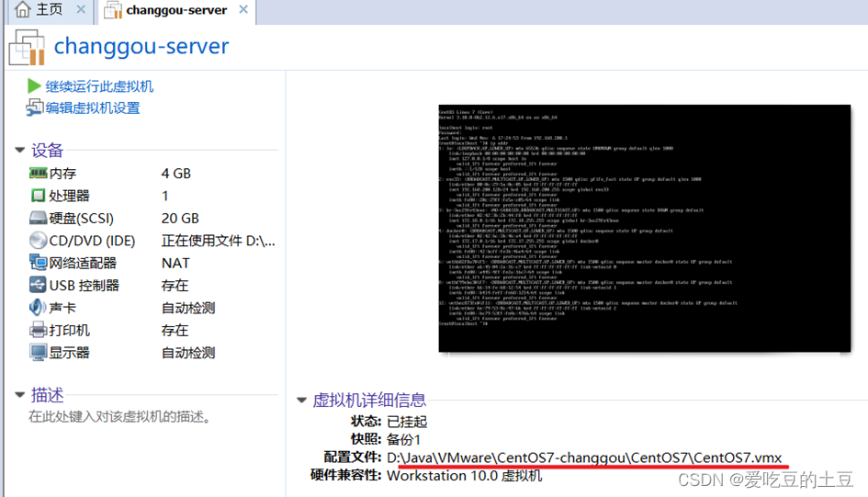Viewport: 868px width, 497px height.
Task: Switch to the changgou-server tab
Action: pyautogui.click(x=176, y=10)
